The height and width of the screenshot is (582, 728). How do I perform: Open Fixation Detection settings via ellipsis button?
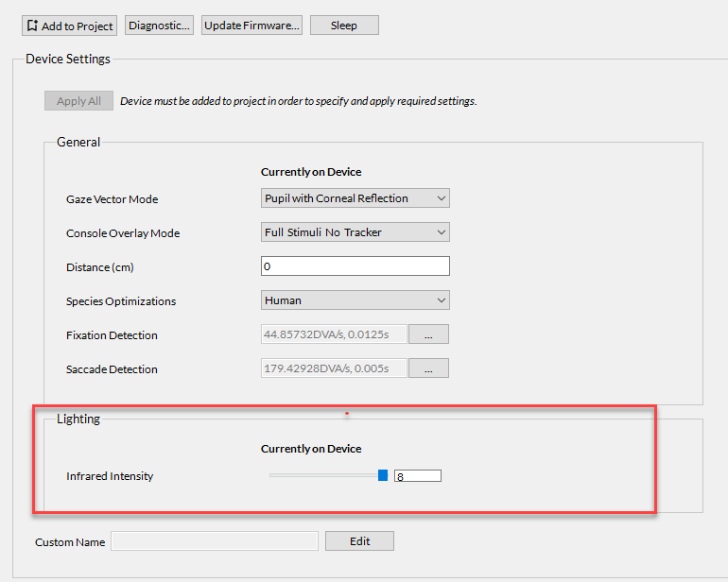[428, 334]
